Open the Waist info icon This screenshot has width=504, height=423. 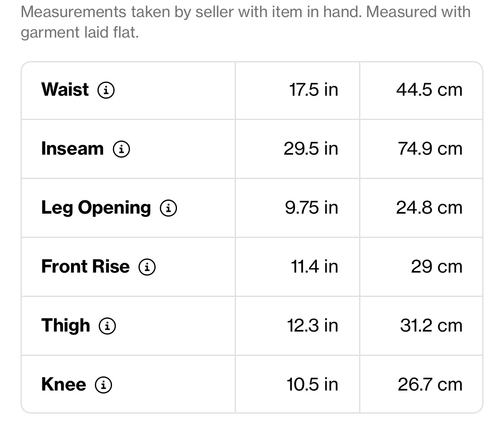pos(106,90)
